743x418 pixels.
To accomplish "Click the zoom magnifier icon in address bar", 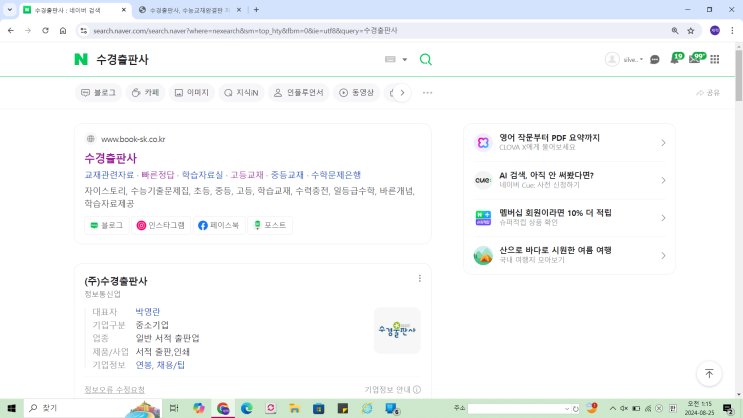I will pyautogui.click(x=675, y=30).
